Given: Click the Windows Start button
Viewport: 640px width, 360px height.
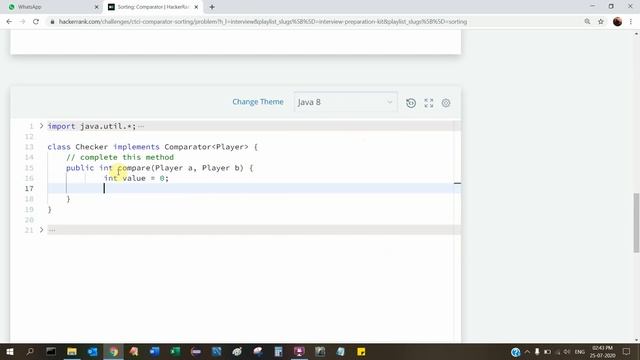Looking at the screenshot, I should pos(9,351).
